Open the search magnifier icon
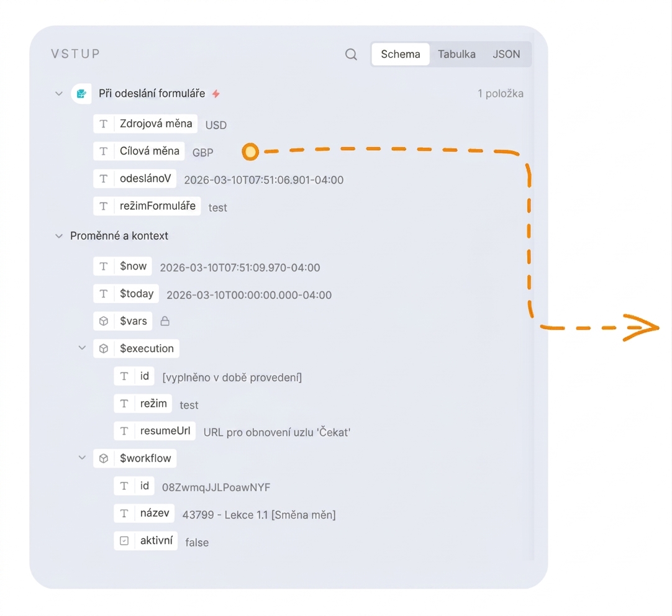672x616 pixels. (x=351, y=55)
